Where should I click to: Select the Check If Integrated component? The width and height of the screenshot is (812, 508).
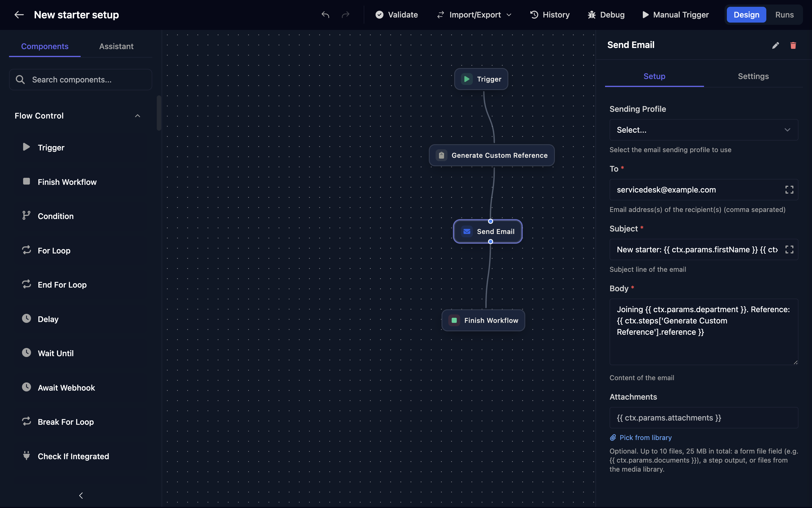(x=81, y=456)
